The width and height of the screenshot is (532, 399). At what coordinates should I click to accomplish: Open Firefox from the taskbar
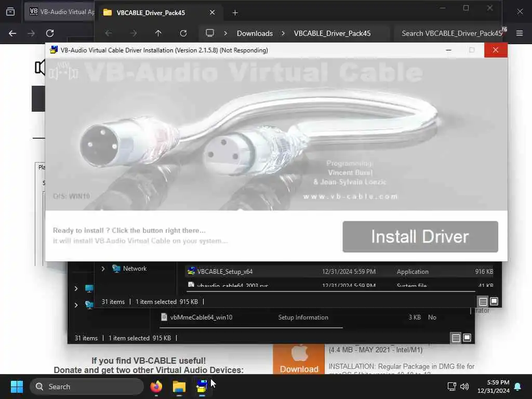[156, 387]
